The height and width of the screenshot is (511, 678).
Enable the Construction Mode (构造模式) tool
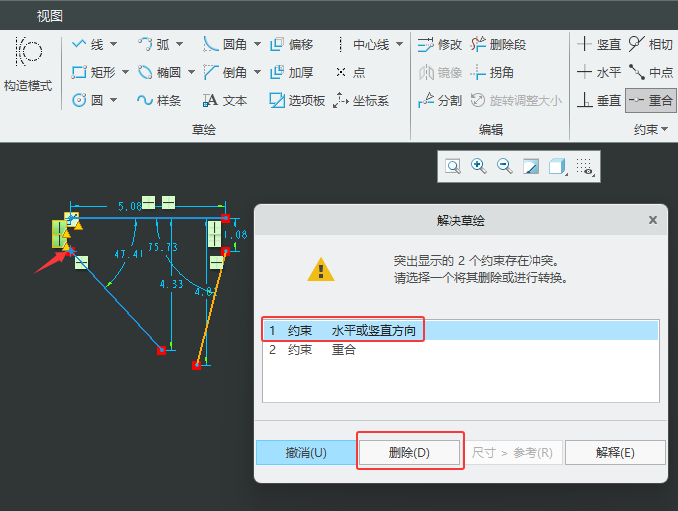[28, 64]
